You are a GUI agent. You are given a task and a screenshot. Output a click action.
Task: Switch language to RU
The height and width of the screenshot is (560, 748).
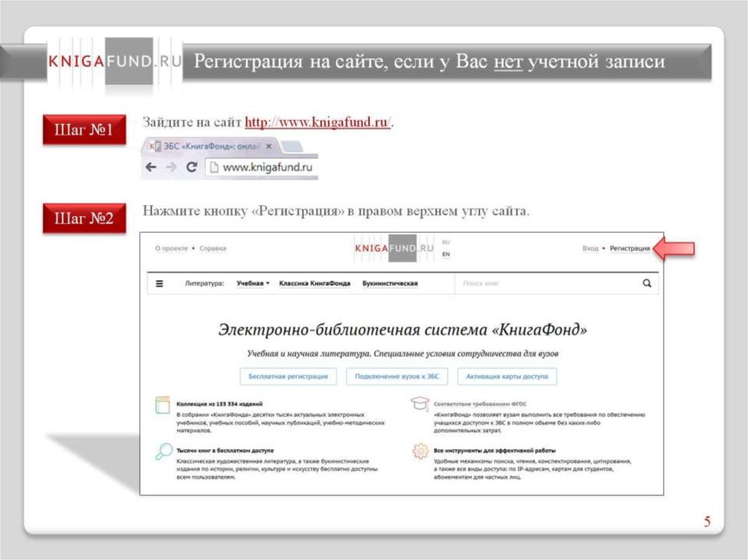click(x=446, y=242)
